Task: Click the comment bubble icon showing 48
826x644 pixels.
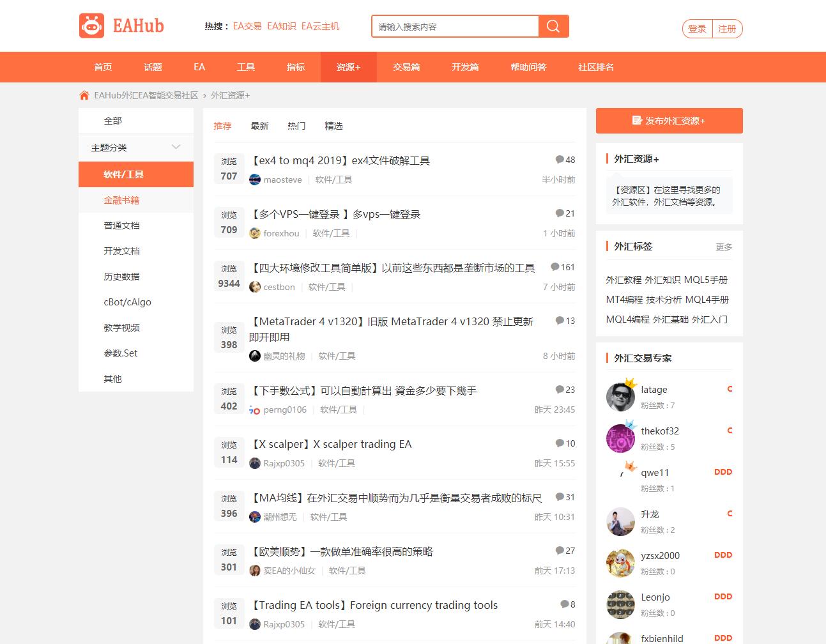Action: (x=560, y=160)
